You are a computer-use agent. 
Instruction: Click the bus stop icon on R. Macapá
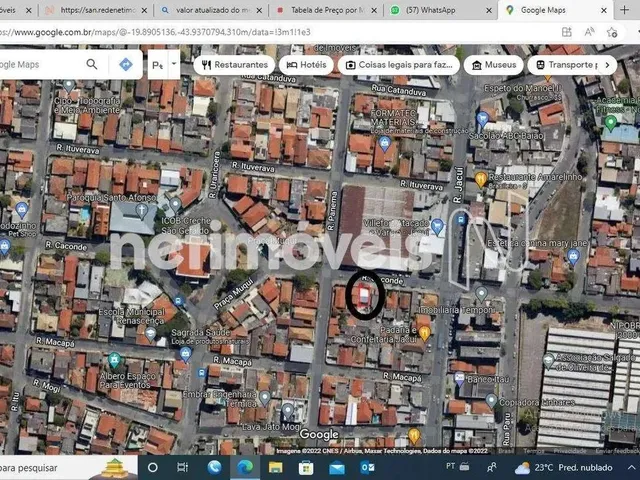201,372
